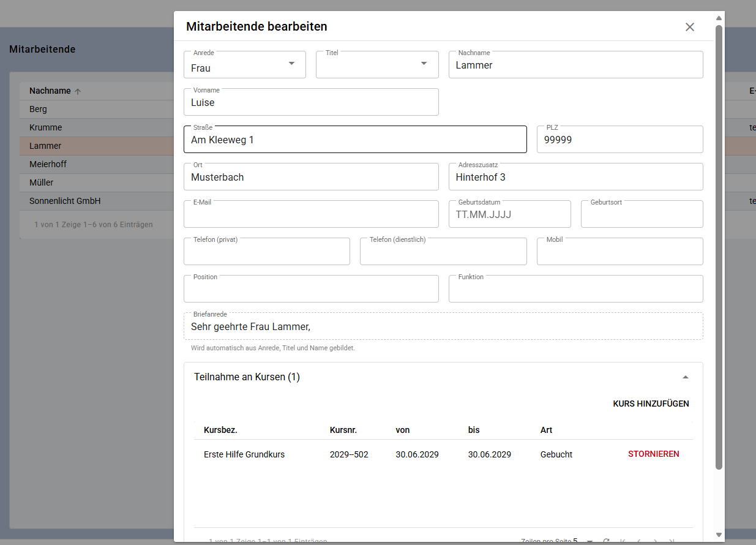
Task: Select the PLZ field with 99999
Action: tap(620, 140)
